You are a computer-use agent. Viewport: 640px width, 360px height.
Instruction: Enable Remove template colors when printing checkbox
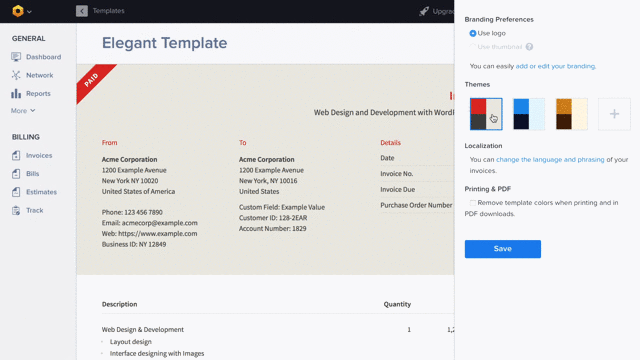point(473,203)
